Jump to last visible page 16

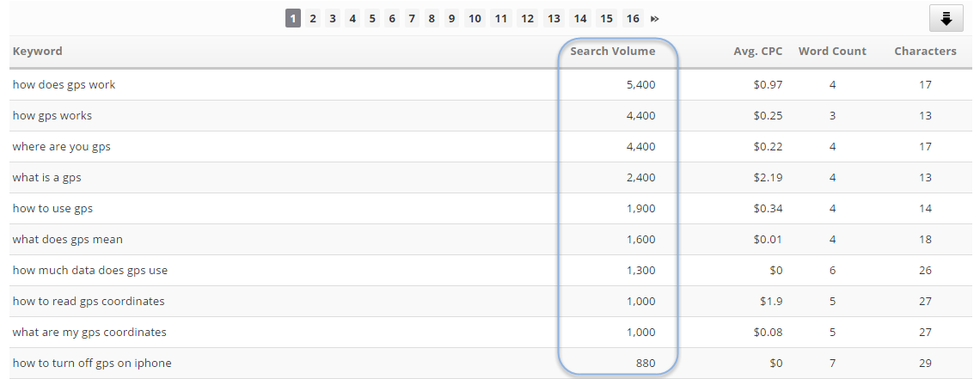pyautogui.click(x=633, y=18)
